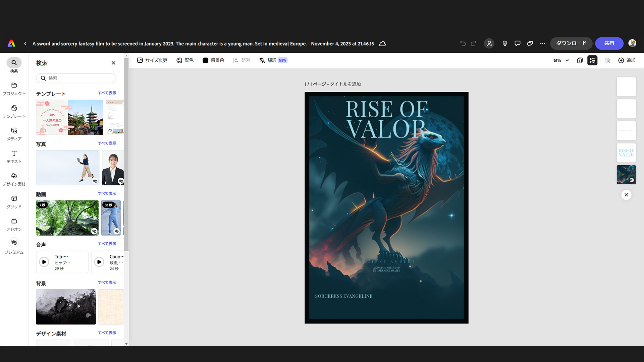Open the テキスト sidebar tab
The height and width of the screenshot is (362, 644).
[14, 157]
